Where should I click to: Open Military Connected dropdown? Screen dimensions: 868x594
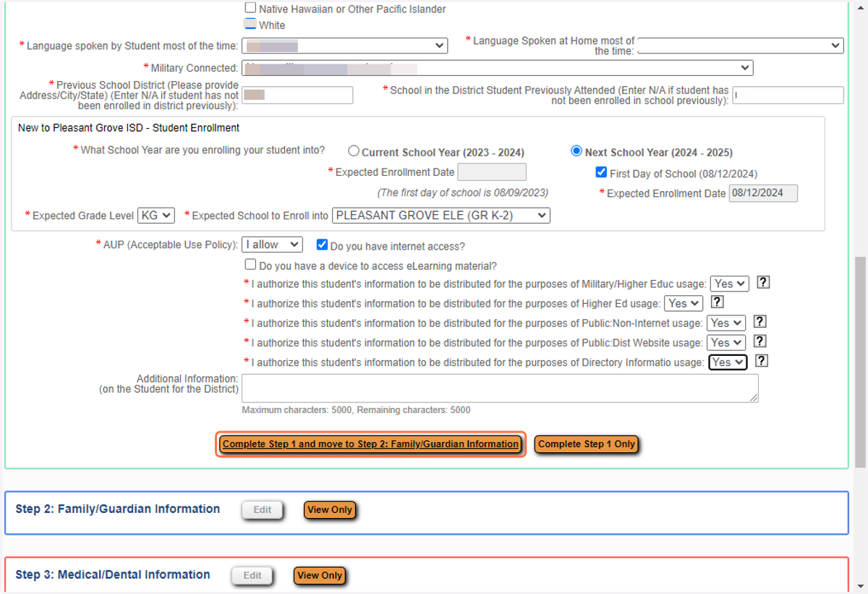point(497,68)
